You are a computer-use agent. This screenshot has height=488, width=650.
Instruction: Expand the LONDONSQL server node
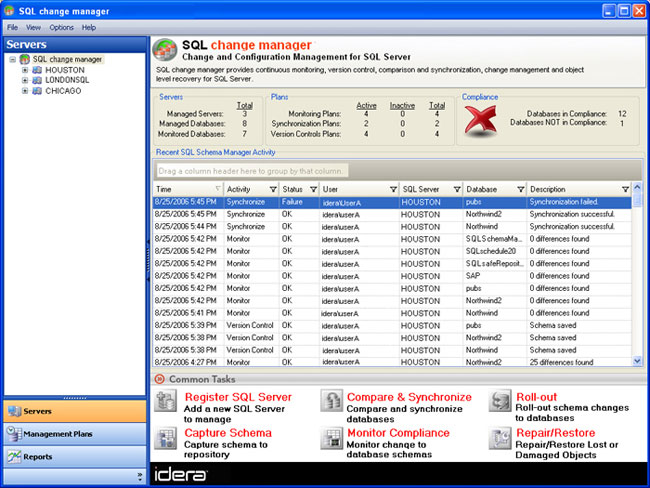[25, 80]
